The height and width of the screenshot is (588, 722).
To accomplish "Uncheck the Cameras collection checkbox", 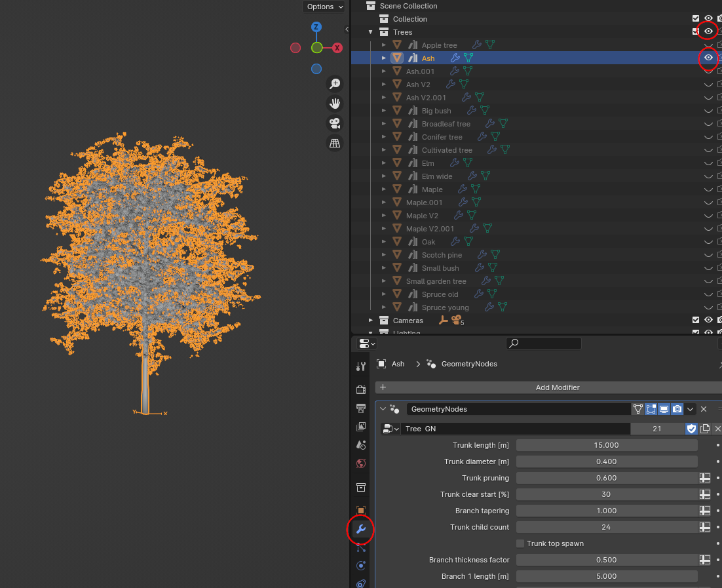I will 696,320.
